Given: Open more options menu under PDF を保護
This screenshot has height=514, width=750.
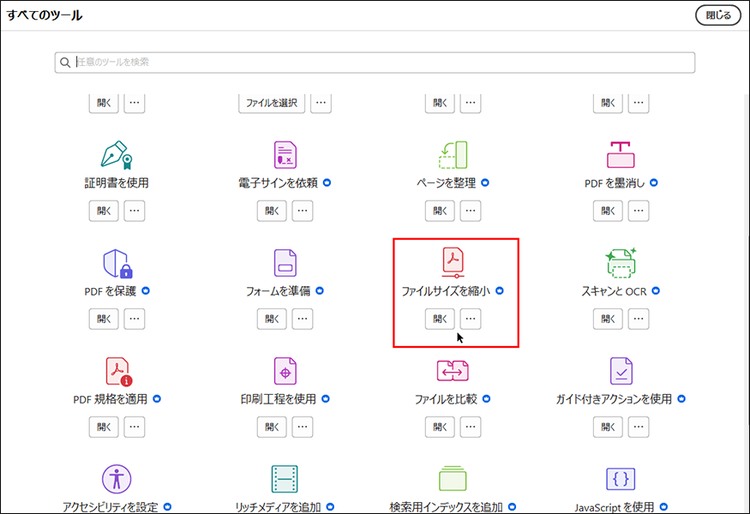Looking at the screenshot, I should click(134, 319).
